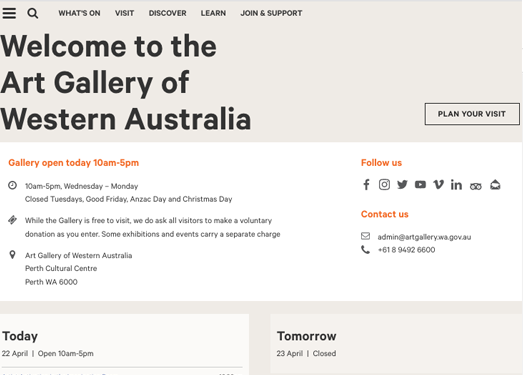Open the Join & Support menu
Viewport: 523px width, 375px height.
click(271, 13)
